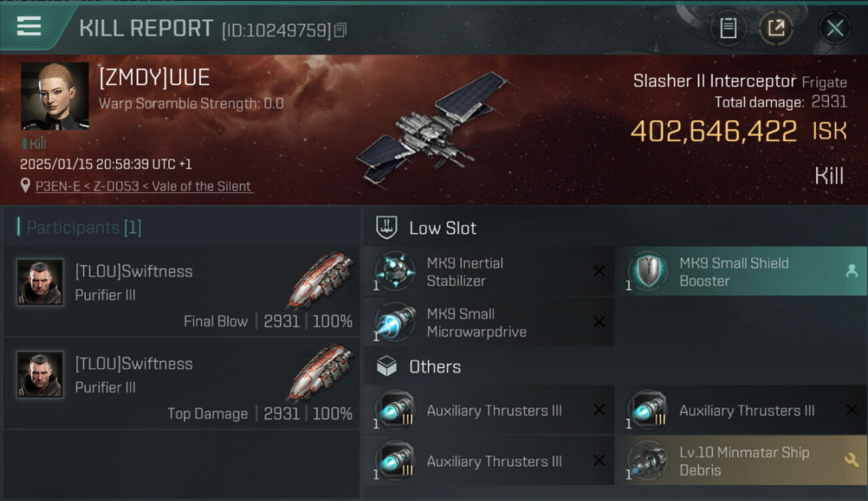
Task: Click the MK9 Small Shield Booster icon
Action: [x=647, y=271]
